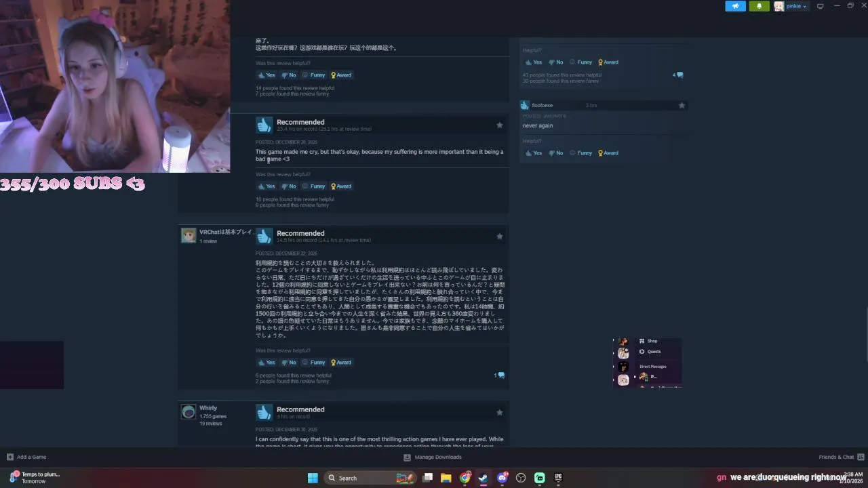This screenshot has height=488, width=868.
Task: Mark 'never again' review as Funny
Action: click(x=580, y=153)
